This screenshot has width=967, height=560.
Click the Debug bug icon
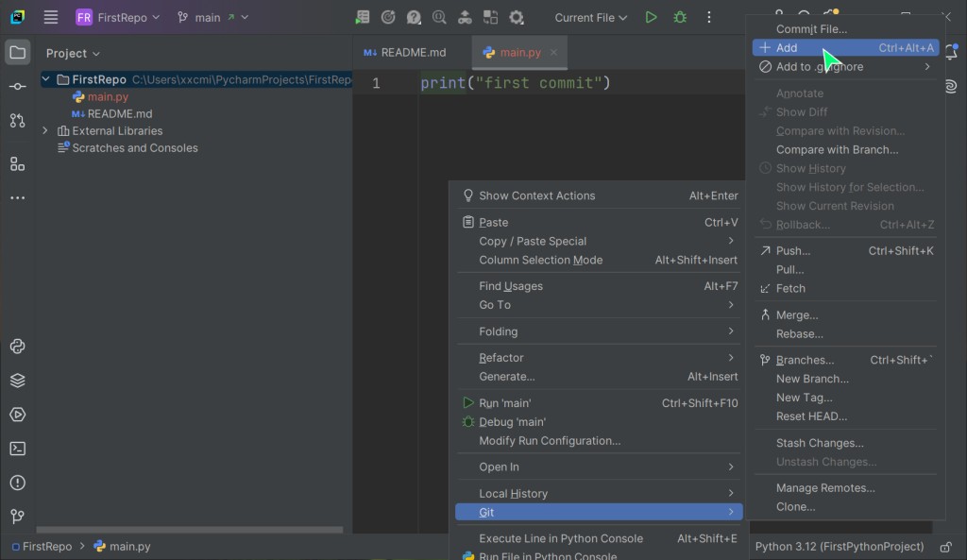pos(680,17)
